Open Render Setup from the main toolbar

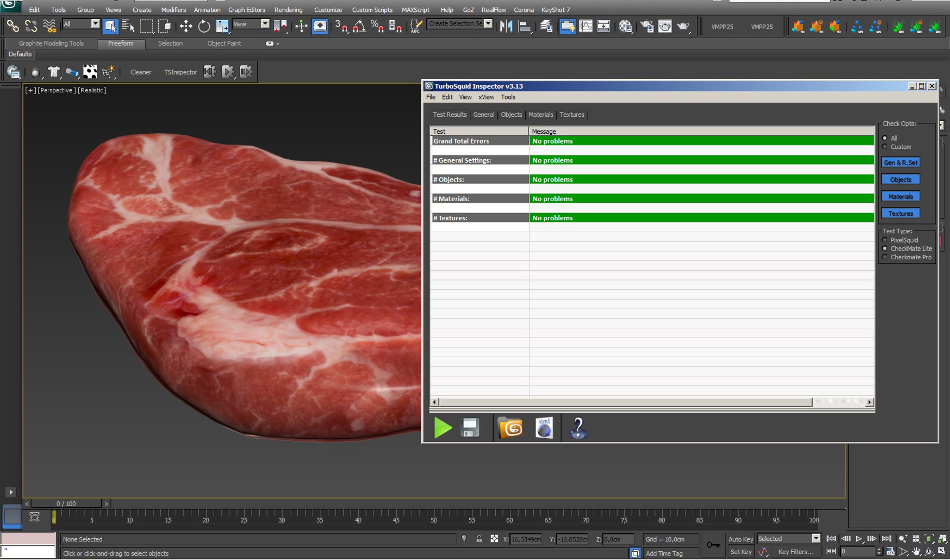647,25
